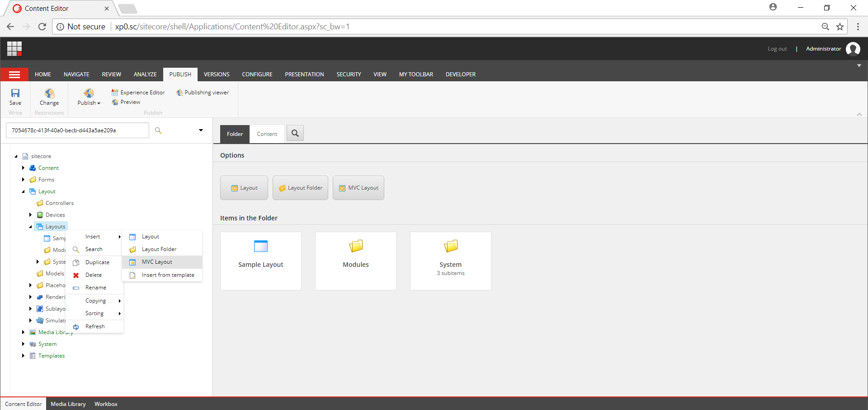The width and height of the screenshot is (868, 410).
Task: Click the red hamburger menu button
Action: click(x=14, y=75)
